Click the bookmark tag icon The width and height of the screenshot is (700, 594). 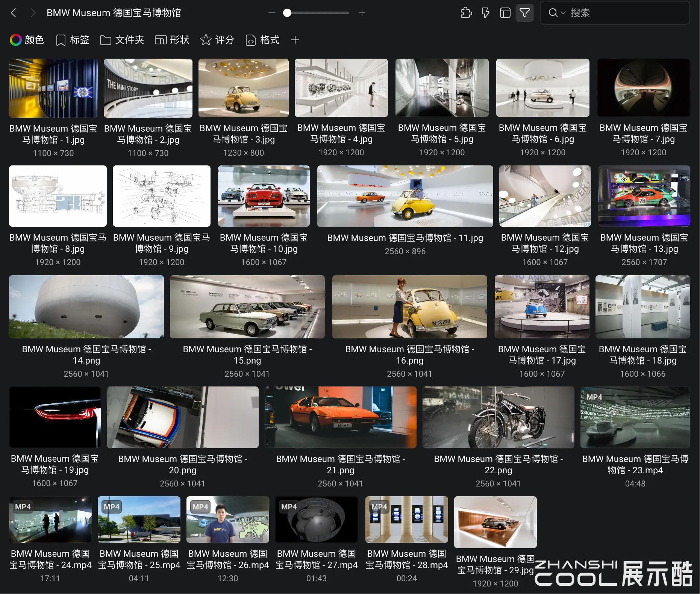tap(61, 40)
